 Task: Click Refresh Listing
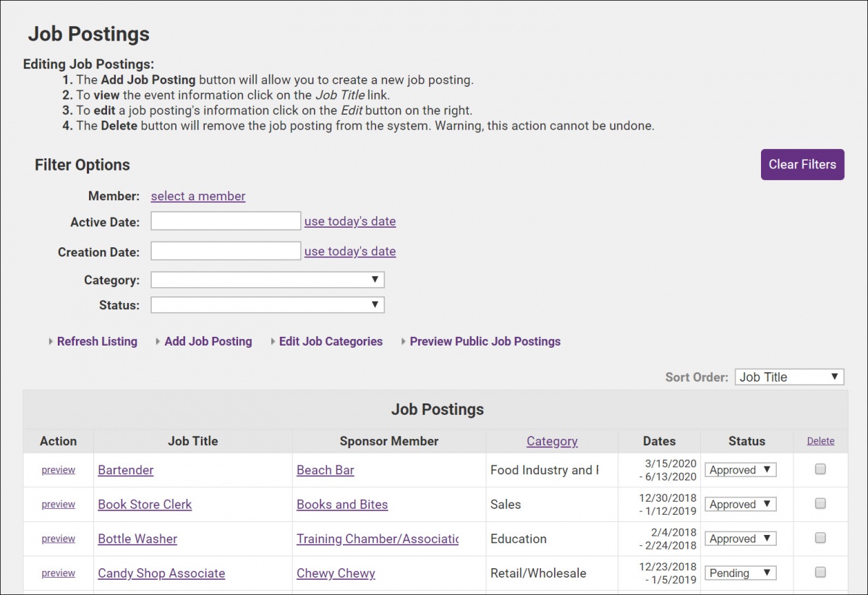point(97,341)
